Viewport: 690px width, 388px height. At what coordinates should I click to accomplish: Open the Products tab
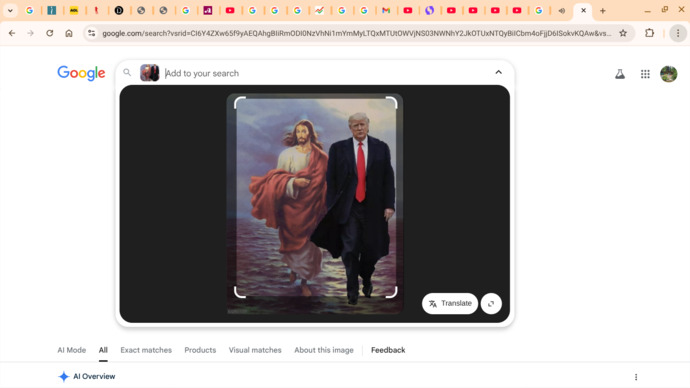pyautogui.click(x=200, y=350)
